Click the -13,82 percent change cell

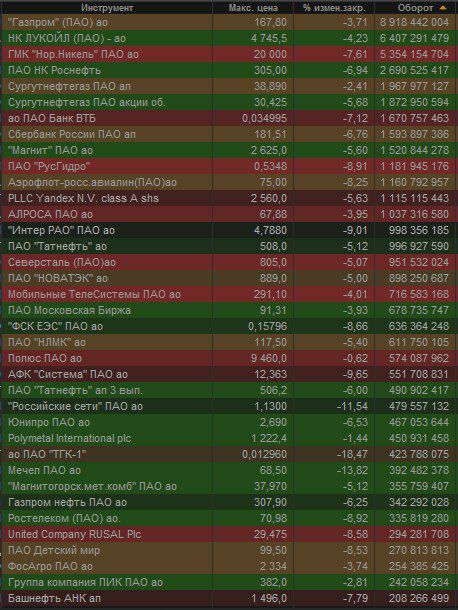click(352, 470)
